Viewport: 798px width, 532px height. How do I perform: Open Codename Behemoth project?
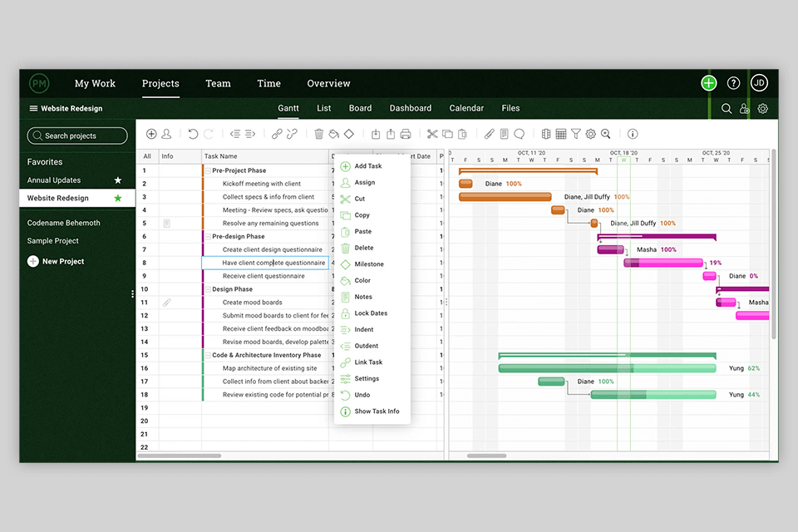point(64,223)
